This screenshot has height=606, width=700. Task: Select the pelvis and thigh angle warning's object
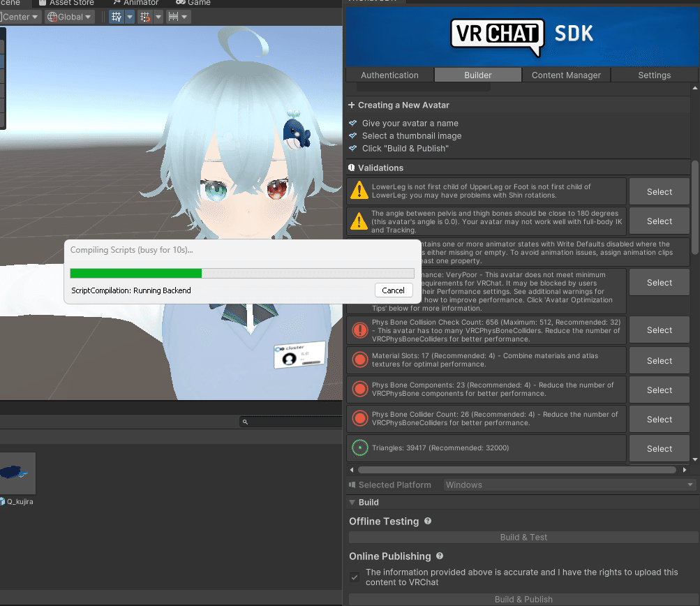point(660,221)
